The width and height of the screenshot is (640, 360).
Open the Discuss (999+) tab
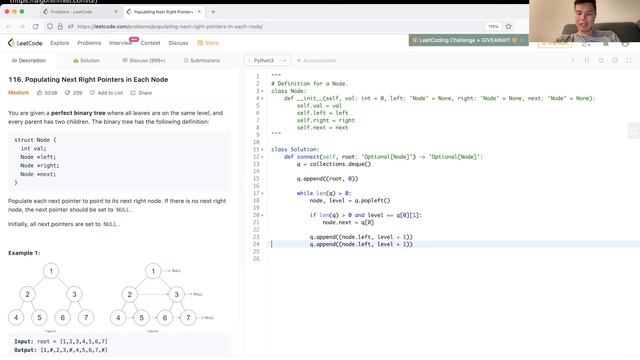point(144,60)
